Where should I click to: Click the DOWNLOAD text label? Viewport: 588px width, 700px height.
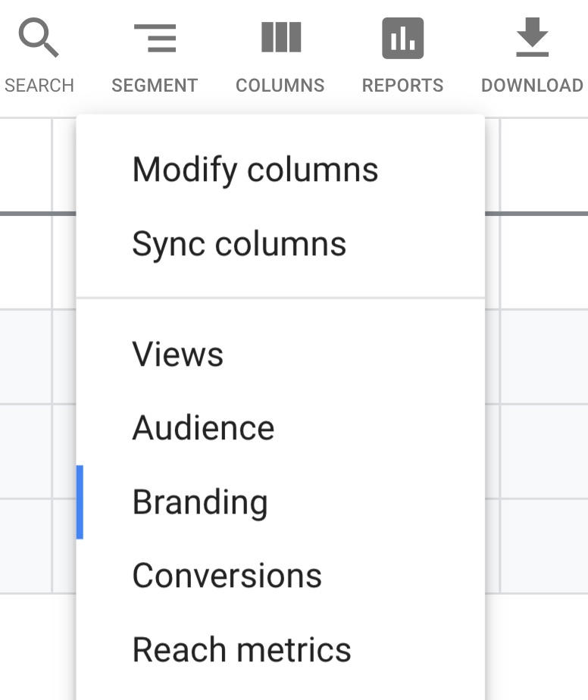532,86
